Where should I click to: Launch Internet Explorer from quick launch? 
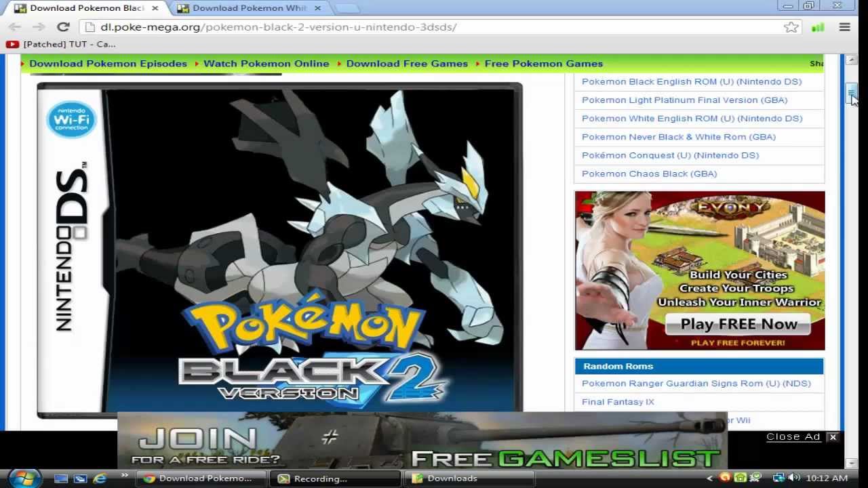(100, 479)
